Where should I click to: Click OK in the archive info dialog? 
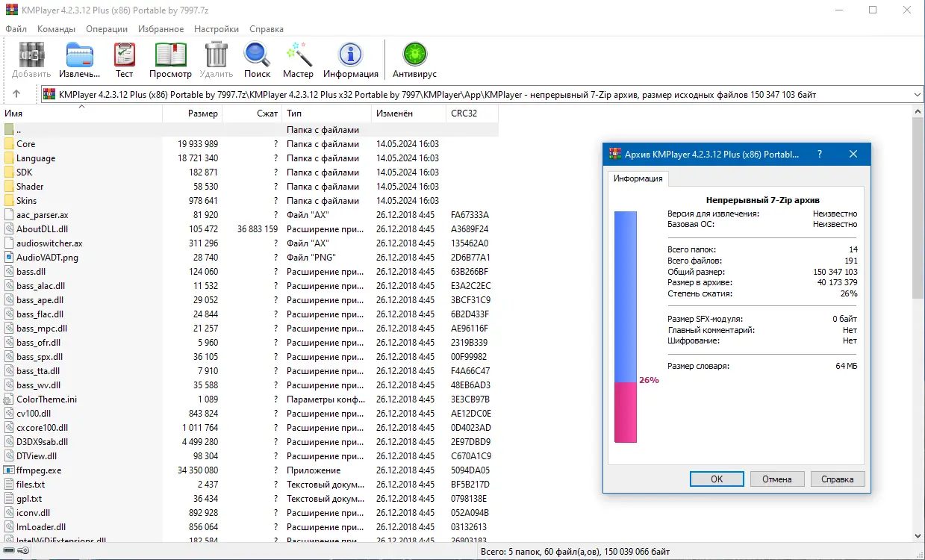point(716,479)
